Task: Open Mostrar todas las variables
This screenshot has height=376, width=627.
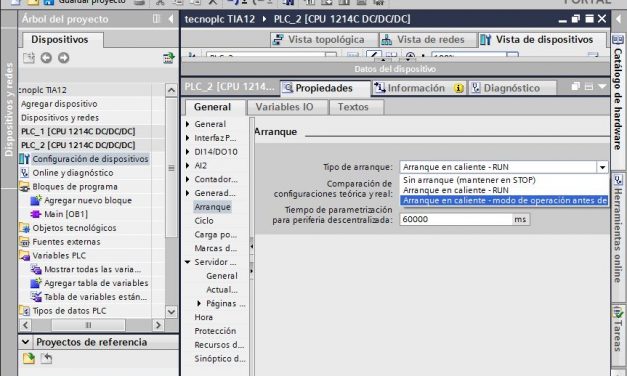Action: (x=92, y=269)
